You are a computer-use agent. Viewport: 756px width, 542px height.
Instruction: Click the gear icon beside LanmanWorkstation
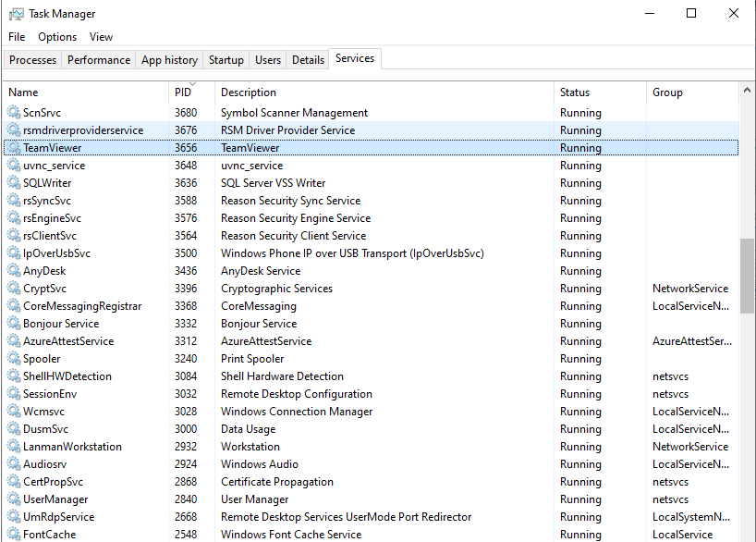click(14, 447)
